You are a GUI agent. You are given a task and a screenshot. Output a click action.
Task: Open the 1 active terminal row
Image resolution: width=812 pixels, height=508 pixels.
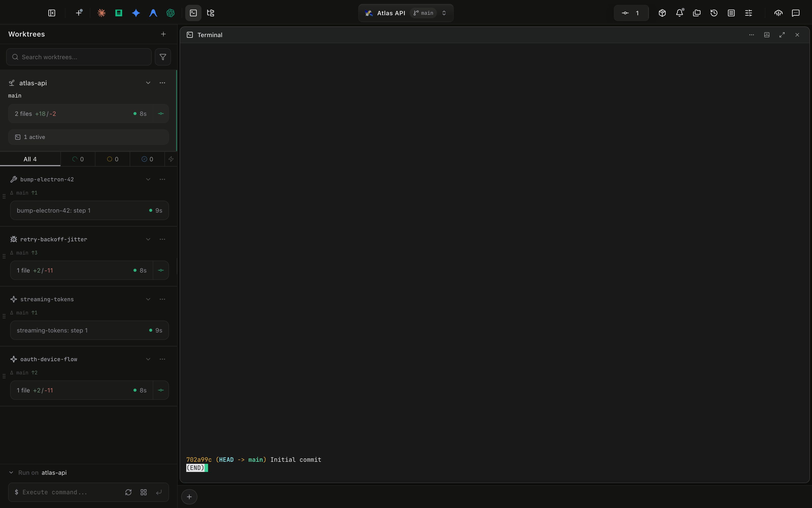[x=88, y=137]
